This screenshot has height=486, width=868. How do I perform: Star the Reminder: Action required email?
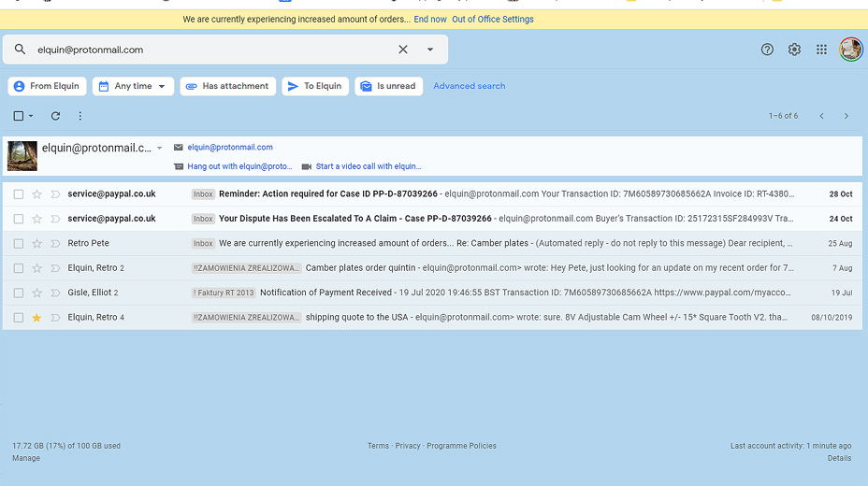(36, 194)
